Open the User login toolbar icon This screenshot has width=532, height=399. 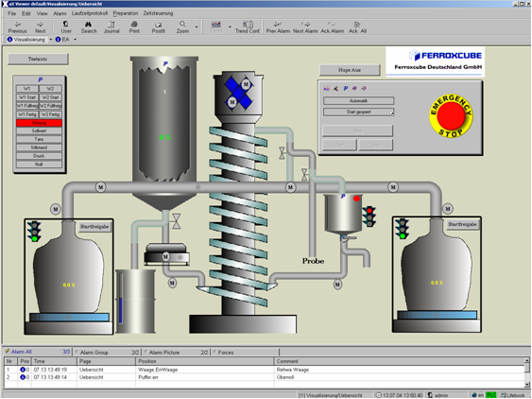(x=66, y=24)
